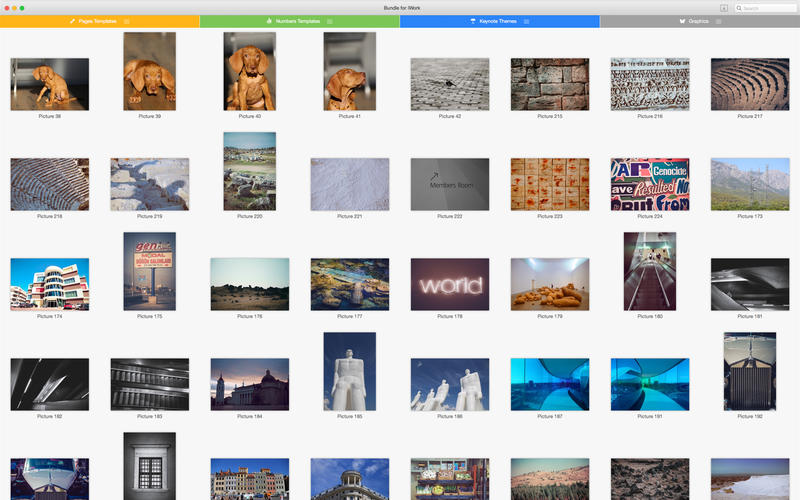Viewport: 800px width, 500px height.
Task: Click the download icon in title bar
Action: [x=723, y=8]
